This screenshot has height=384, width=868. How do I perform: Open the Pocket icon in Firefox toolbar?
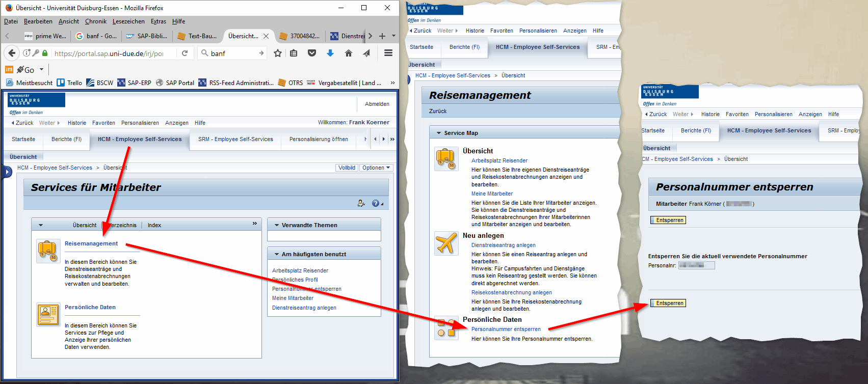point(312,53)
